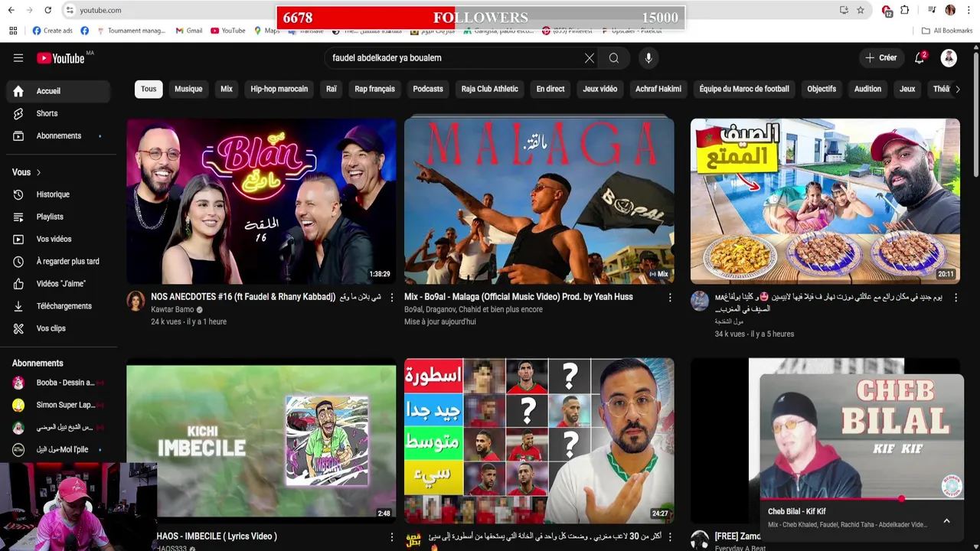Open the account avatar menu
Viewport: 980px width, 551px height.
pos(949,58)
